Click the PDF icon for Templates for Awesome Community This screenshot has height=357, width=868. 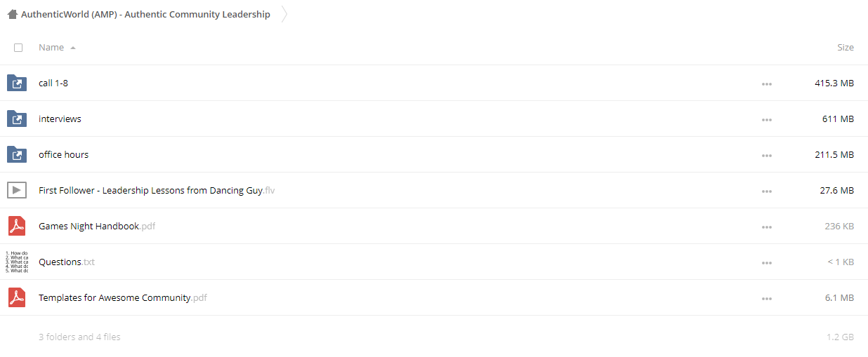coord(17,297)
